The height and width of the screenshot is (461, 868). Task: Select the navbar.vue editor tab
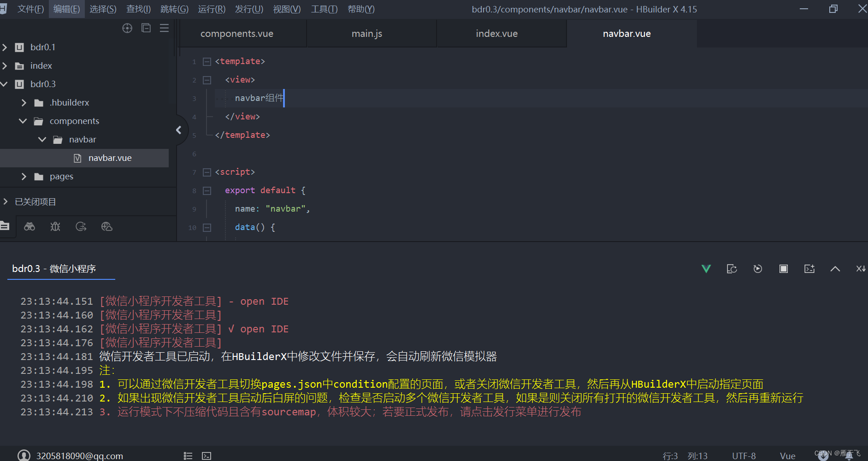627,34
